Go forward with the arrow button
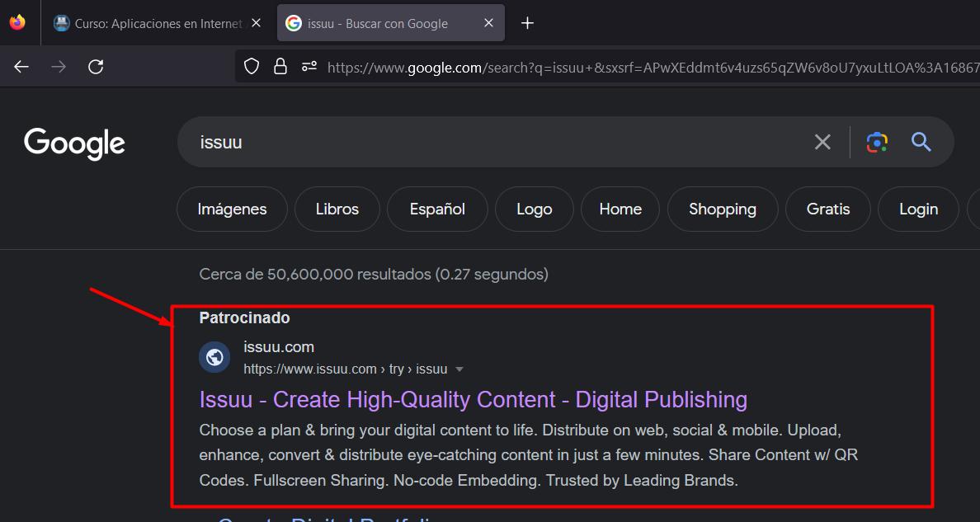The width and height of the screenshot is (980, 522). click(59, 66)
